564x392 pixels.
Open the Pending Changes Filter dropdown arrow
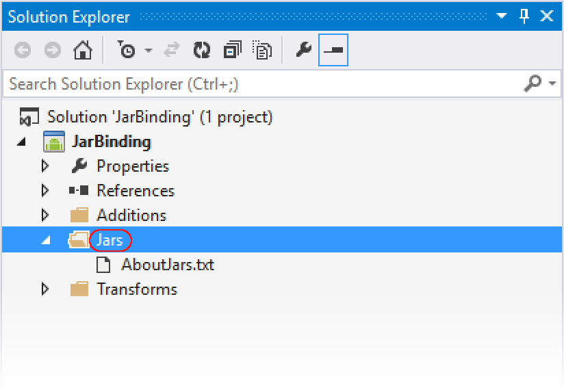pos(149,50)
